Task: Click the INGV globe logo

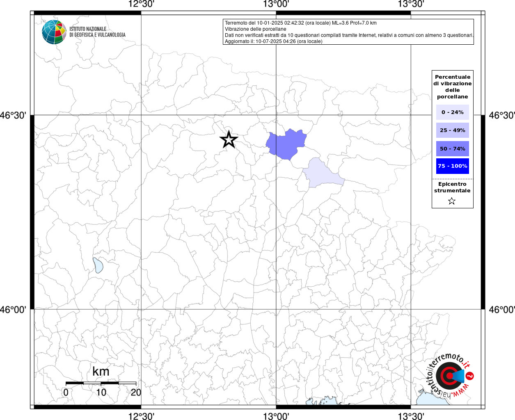Action: tap(54, 32)
